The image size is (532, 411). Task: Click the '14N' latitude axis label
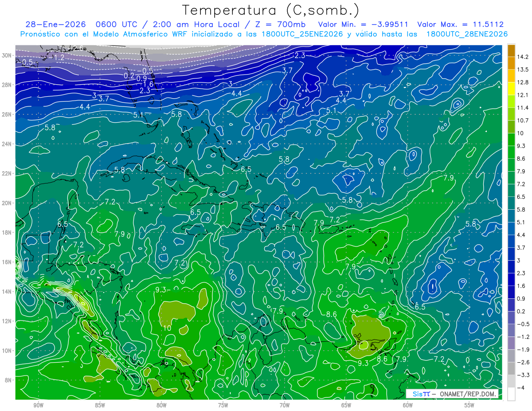(8, 291)
